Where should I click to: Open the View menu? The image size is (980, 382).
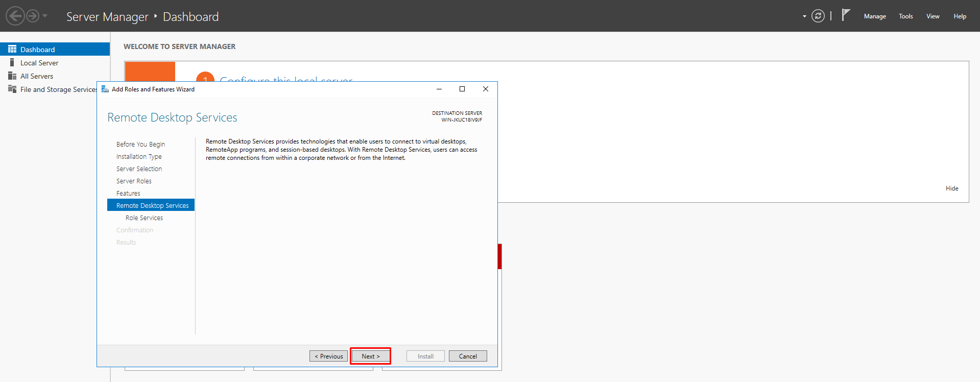tap(933, 16)
